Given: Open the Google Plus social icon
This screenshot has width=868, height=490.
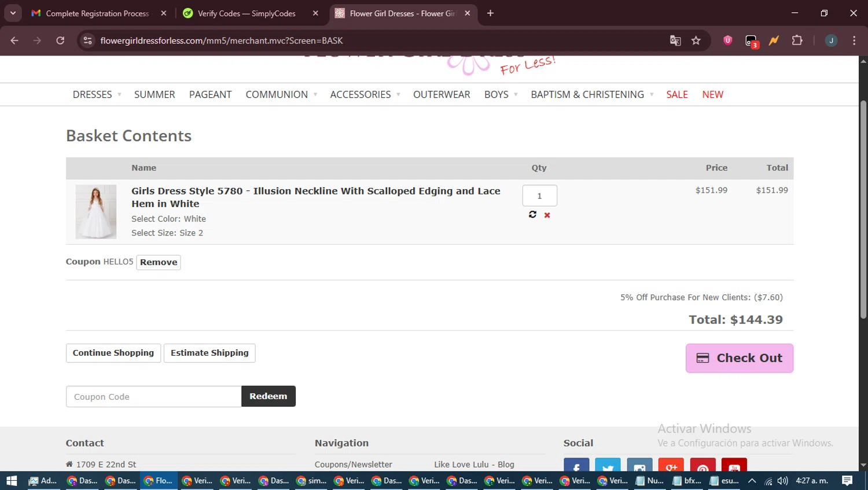Looking at the screenshot, I should click(x=671, y=465).
